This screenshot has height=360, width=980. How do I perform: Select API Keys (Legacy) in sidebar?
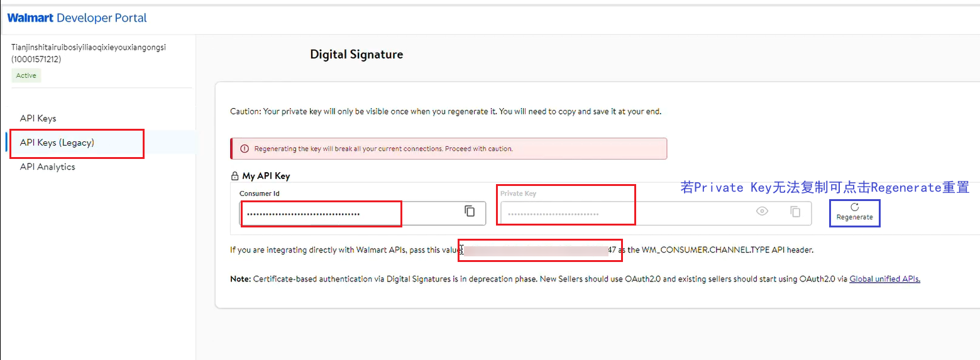coord(57,143)
